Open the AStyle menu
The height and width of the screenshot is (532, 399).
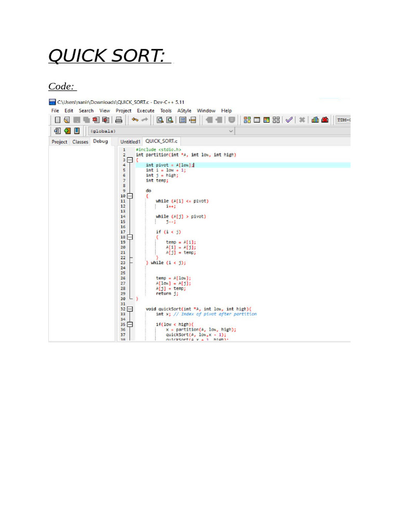tap(184, 111)
